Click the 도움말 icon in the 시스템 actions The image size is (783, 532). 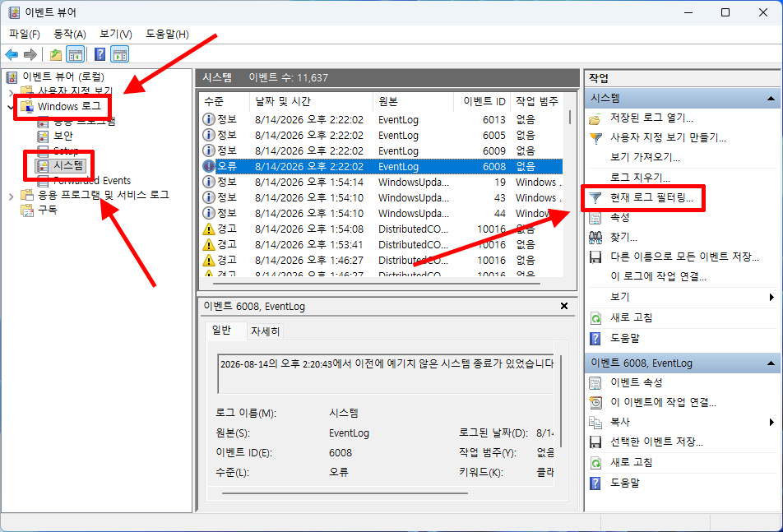595,339
